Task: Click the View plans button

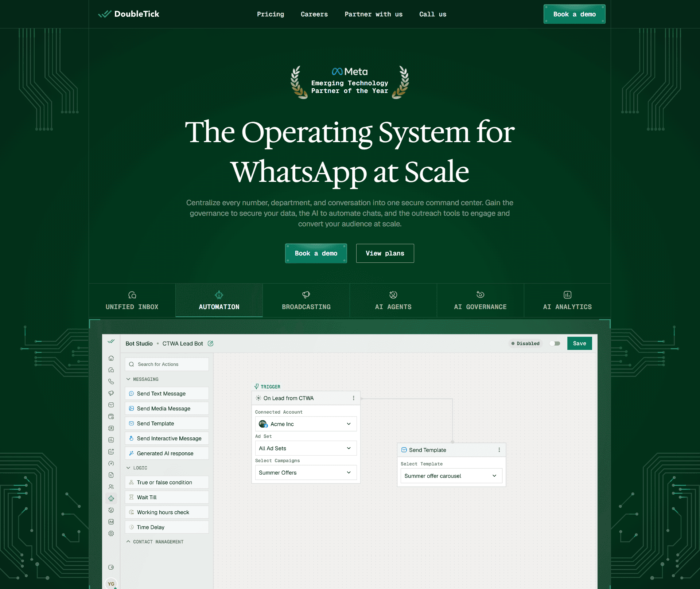Action: click(385, 253)
